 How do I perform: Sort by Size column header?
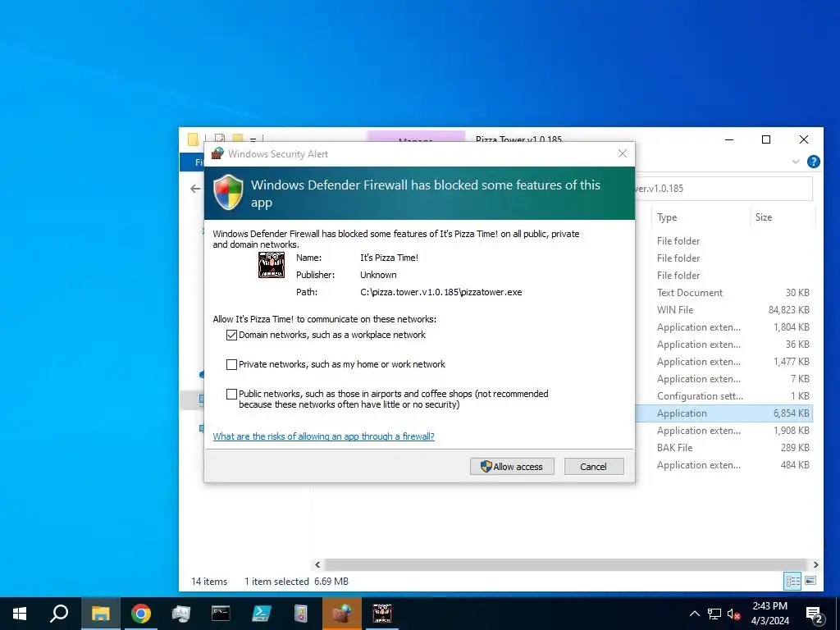click(764, 217)
